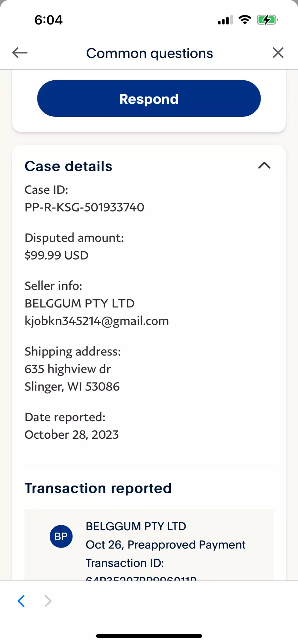This screenshot has width=298, height=644.
Task: Tap the Transaction reported heading
Action: (x=98, y=488)
